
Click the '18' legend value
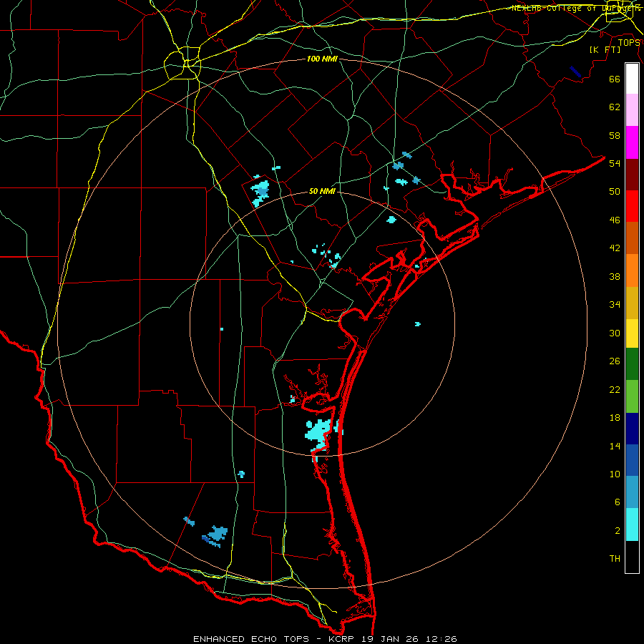click(615, 418)
